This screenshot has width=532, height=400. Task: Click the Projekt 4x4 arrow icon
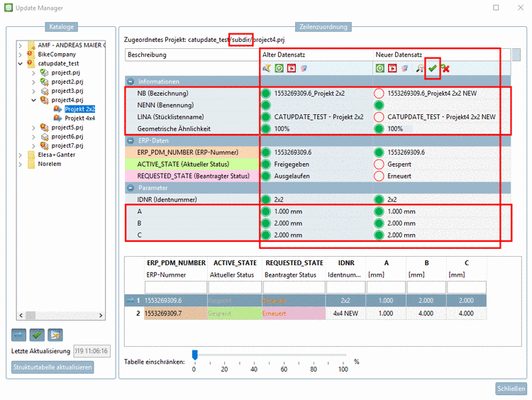57,118
